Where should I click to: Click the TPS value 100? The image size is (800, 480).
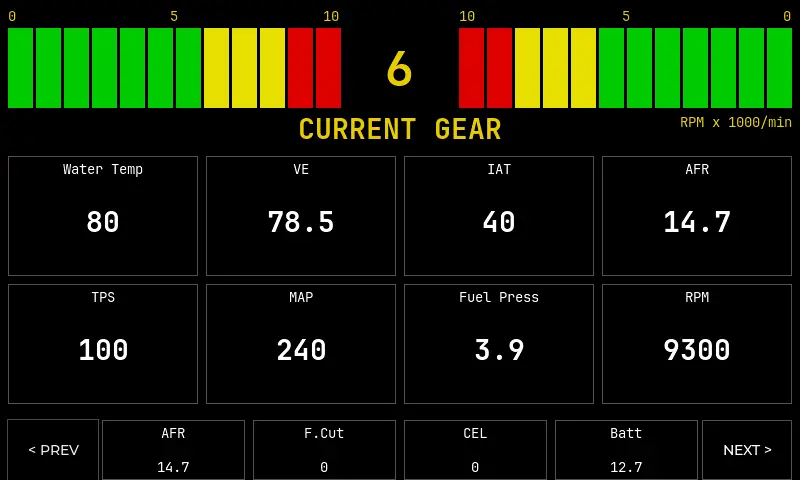[103, 350]
